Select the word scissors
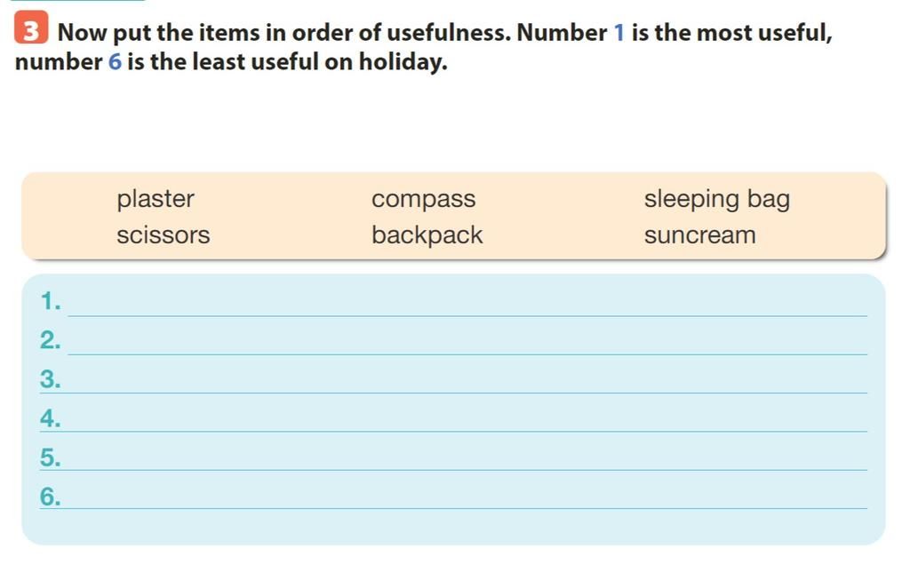 pos(164,235)
